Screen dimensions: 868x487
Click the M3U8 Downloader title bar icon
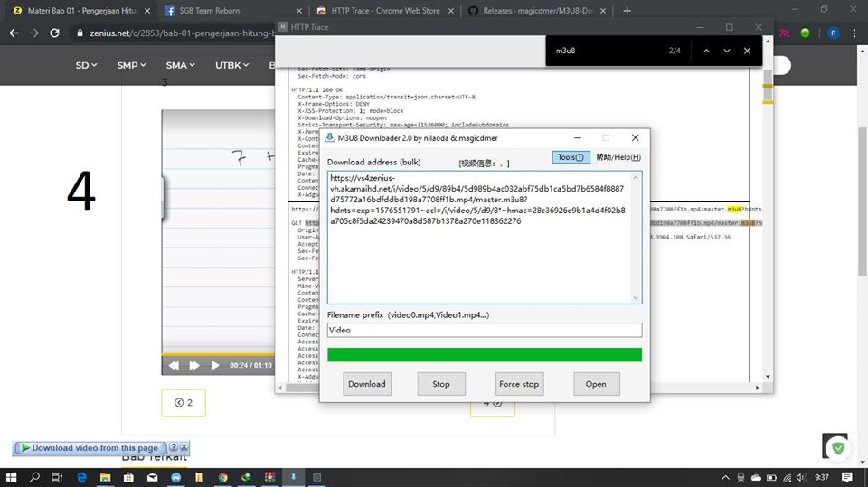click(x=330, y=138)
